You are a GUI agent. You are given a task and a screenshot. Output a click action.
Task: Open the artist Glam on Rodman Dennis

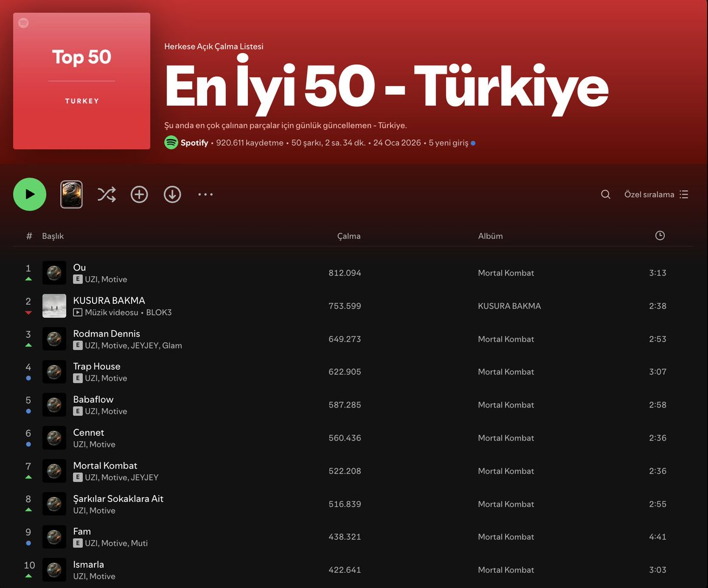(x=172, y=346)
